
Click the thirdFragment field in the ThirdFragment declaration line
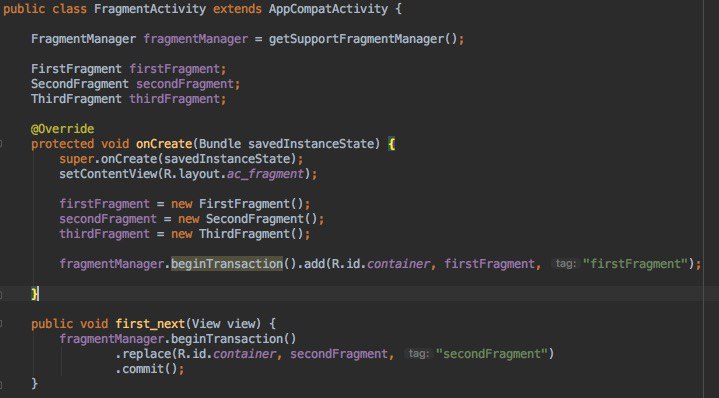click(x=175, y=99)
